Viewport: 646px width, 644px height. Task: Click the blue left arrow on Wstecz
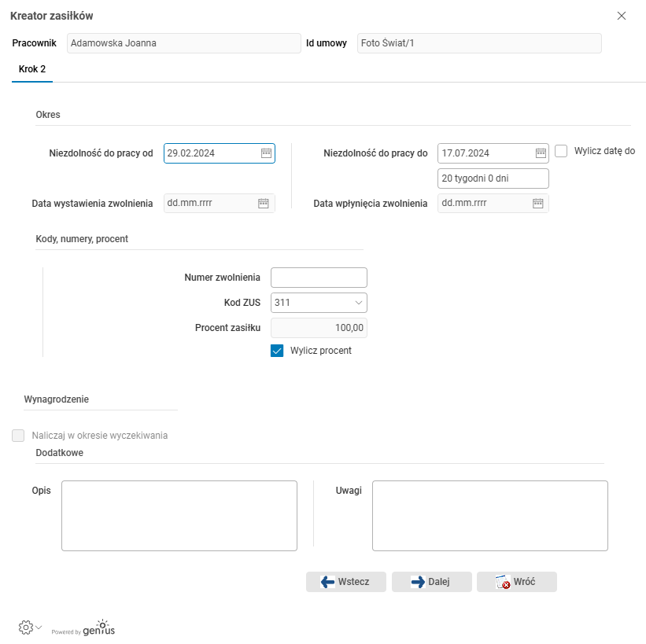point(328,582)
